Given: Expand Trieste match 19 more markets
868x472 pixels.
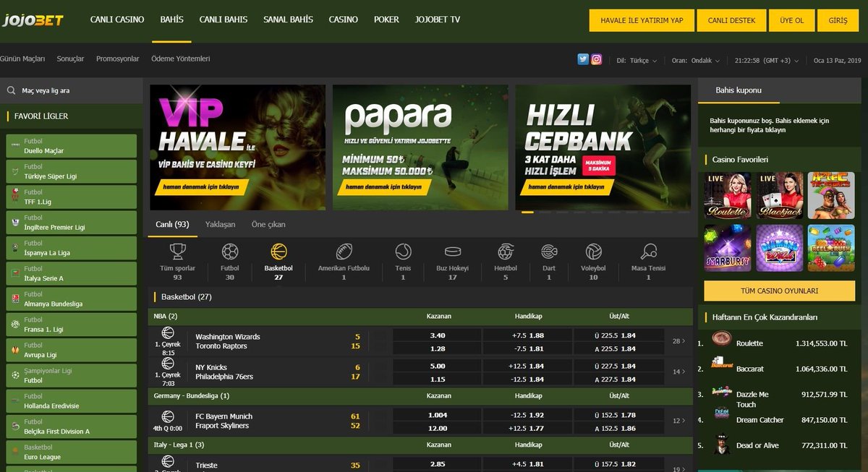Looking at the screenshot, I should pos(678,469).
